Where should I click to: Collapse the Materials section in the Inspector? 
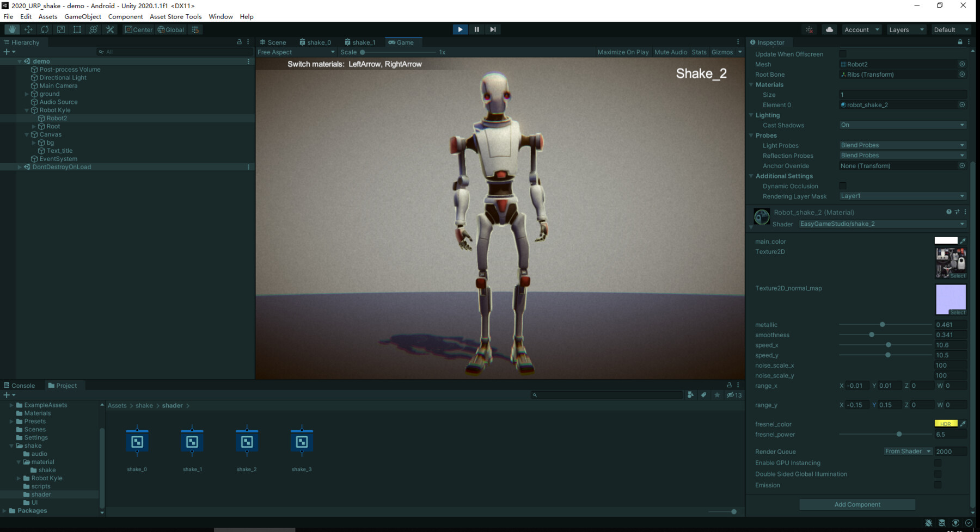[x=752, y=84]
